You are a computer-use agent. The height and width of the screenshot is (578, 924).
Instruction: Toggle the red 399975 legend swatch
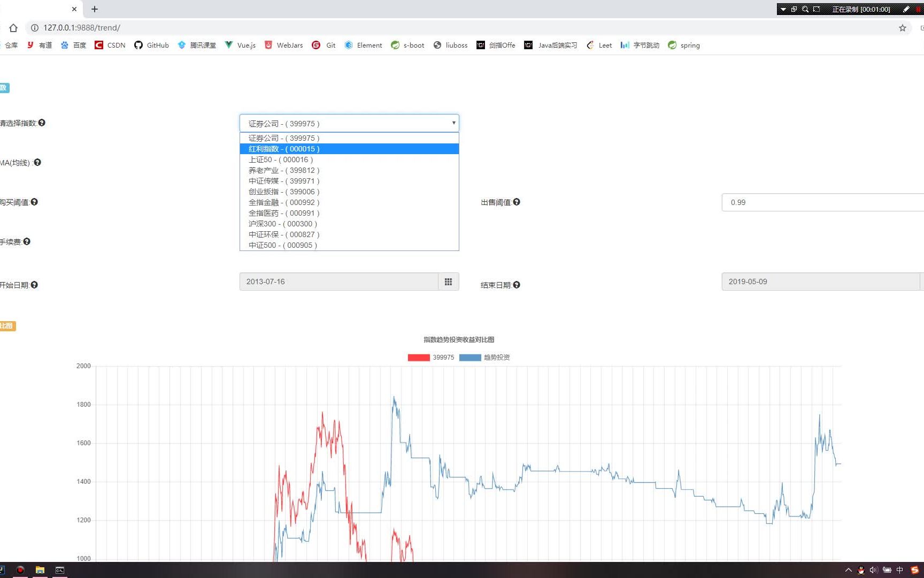click(x=419, y=358)
